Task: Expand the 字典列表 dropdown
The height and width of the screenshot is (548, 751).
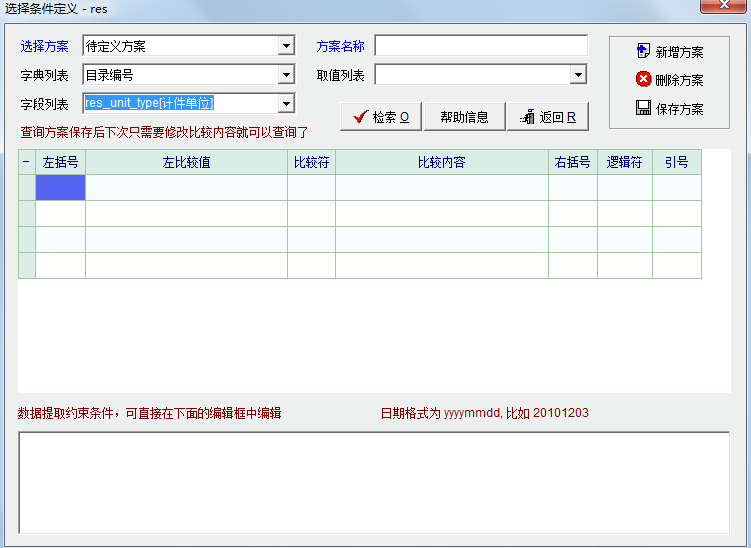Action: pyautogui.click(x=286, y=75)
